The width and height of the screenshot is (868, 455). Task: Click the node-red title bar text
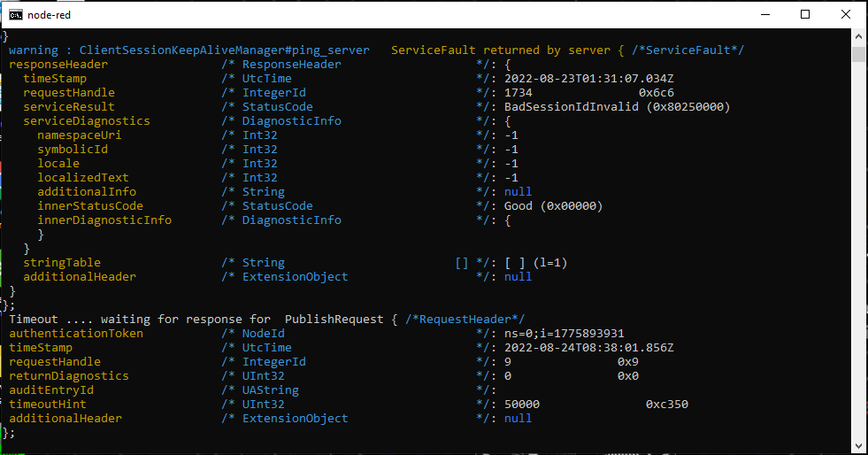(x=50, y=15)
